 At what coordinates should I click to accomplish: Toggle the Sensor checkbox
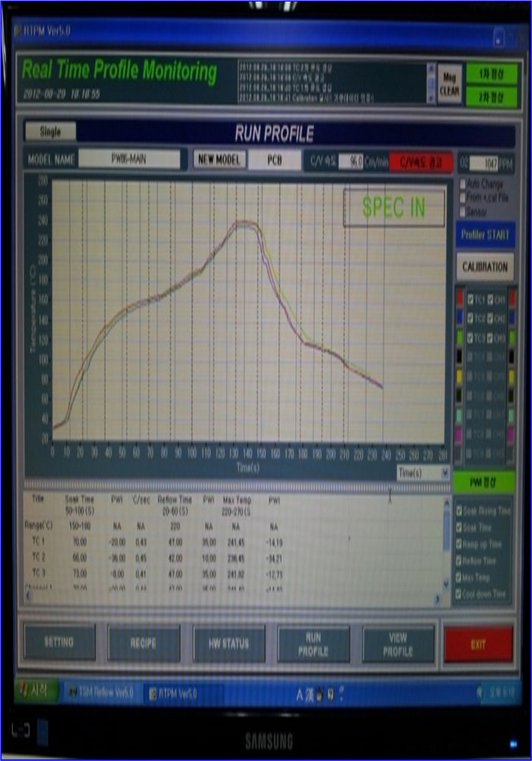click(x=463, y=212)
